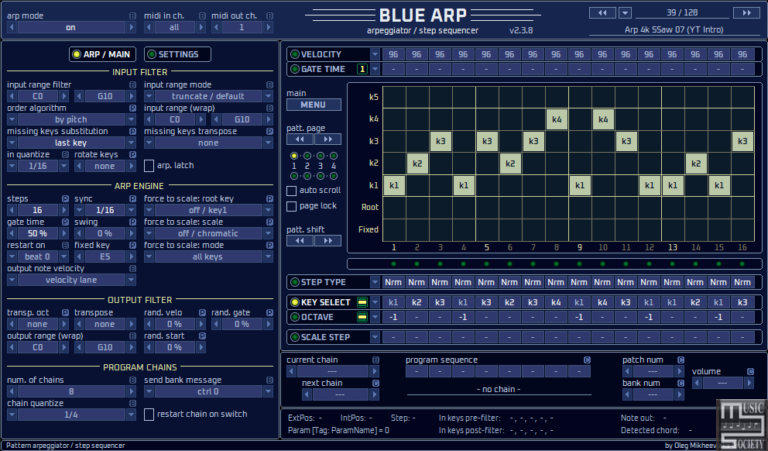
Task: Click preset name 'Arp 4k SSaw 07 (YT Intro)'
Action: click(x=673, y=29)
